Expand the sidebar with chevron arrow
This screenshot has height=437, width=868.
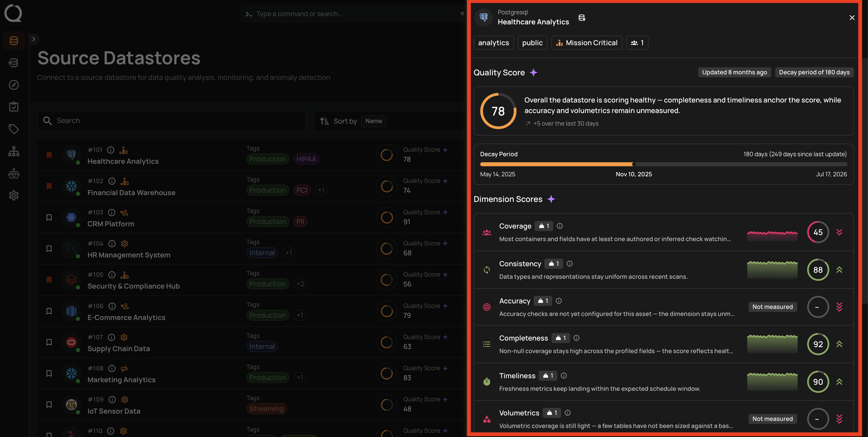[x=34, y=39]
